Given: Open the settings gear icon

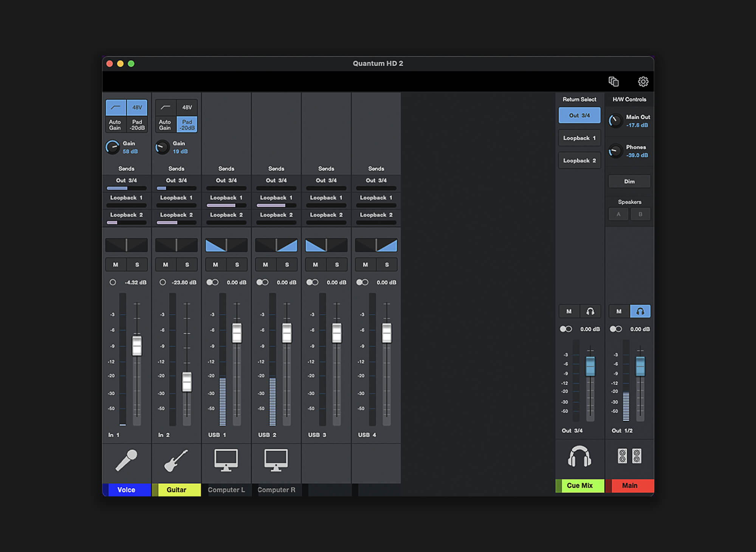Looking at the screenshot, I should click(643, 82).
